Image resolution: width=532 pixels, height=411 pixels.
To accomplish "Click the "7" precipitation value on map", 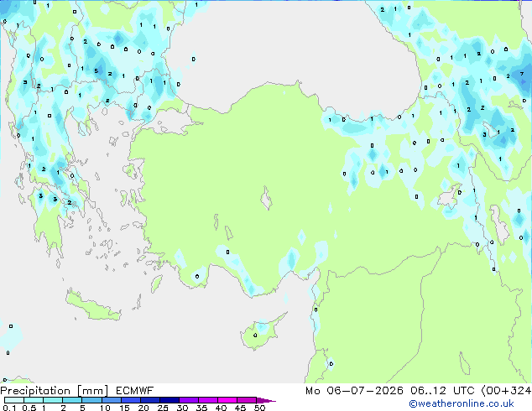I will (x=522, y=74).
